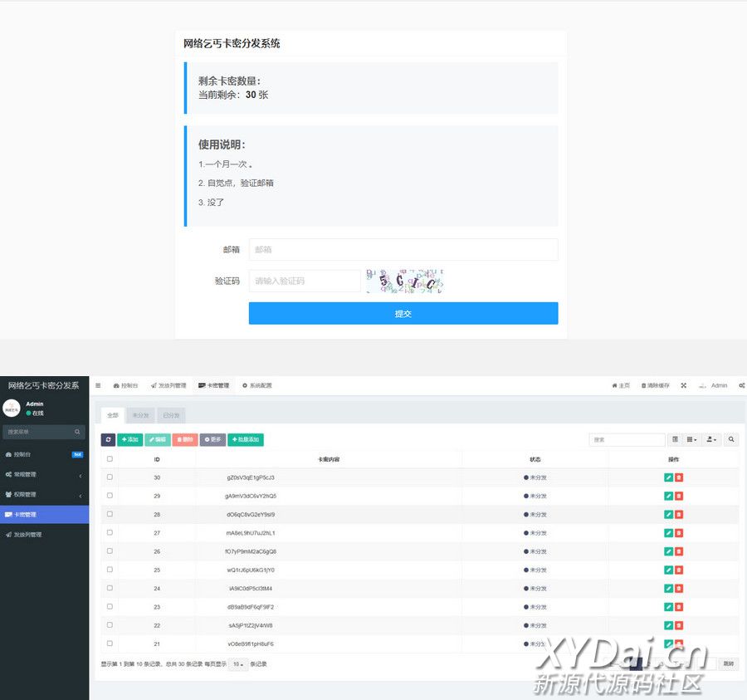Tick the checkbox for row ID 29

[x=110, y=496]
